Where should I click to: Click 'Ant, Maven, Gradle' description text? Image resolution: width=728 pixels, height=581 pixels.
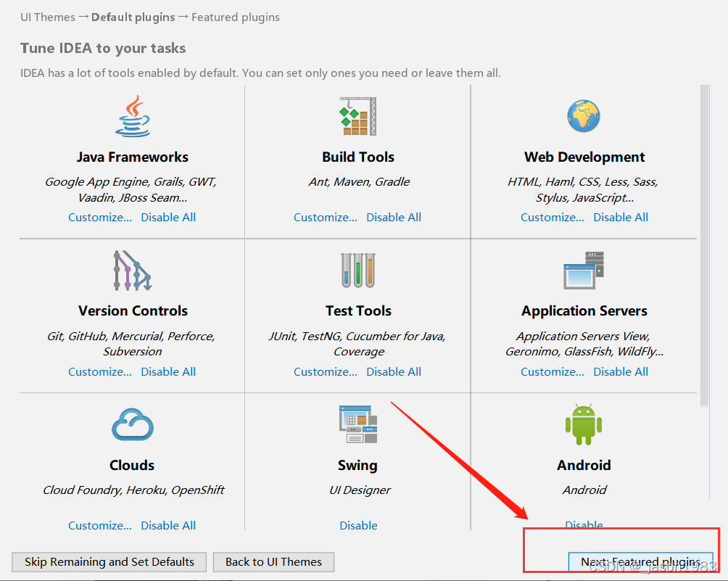click(359, 181)
